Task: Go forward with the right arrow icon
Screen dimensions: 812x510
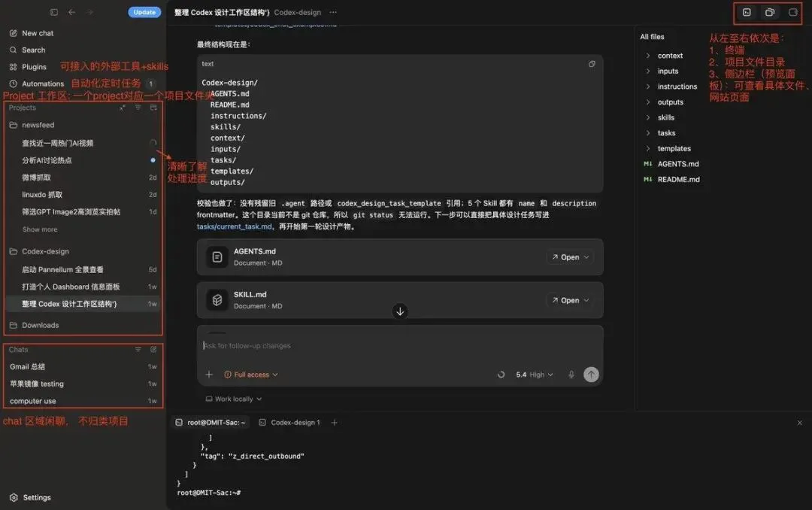Action: [90, 12]
